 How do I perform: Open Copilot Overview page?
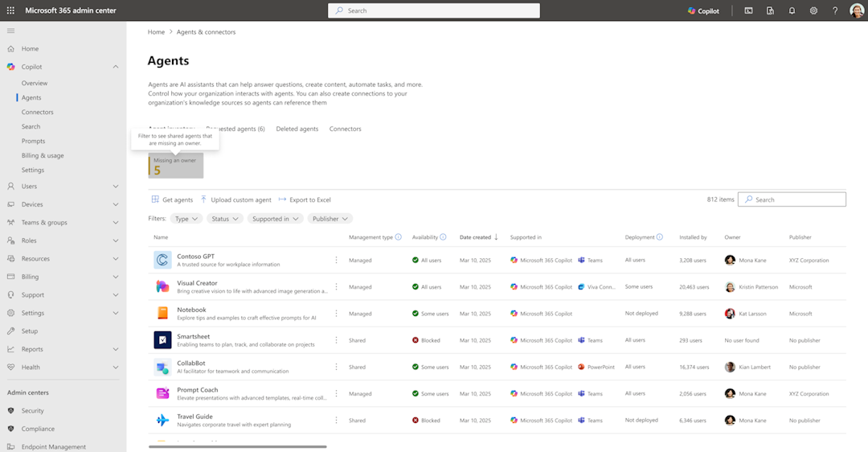(x=35, y=83)
